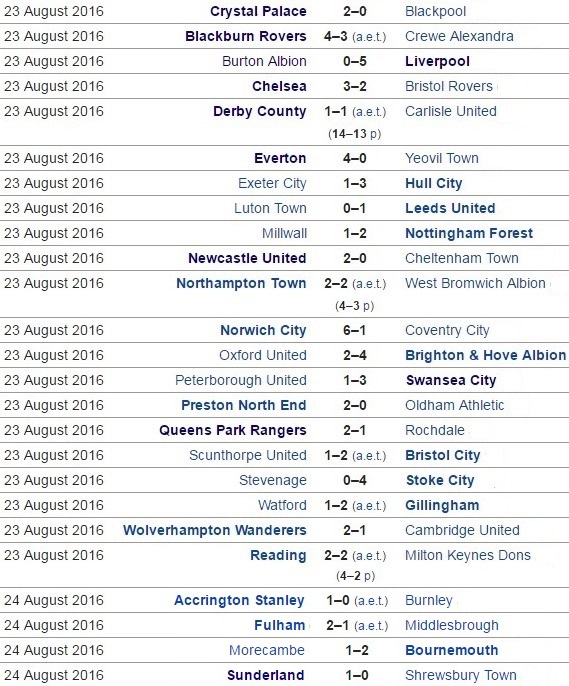This screenshot has height=686, width=569.
Task: Select the Brighton & Hove Albion link
Action: [x=485, y=355]
